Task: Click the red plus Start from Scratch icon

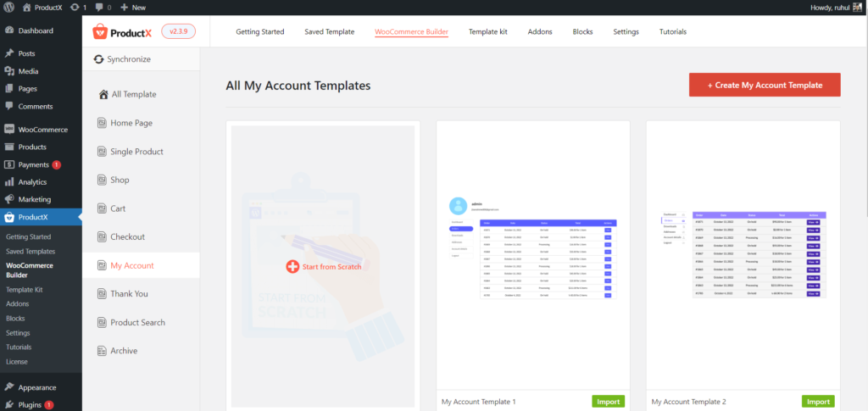Action: (x=292, y=267)
